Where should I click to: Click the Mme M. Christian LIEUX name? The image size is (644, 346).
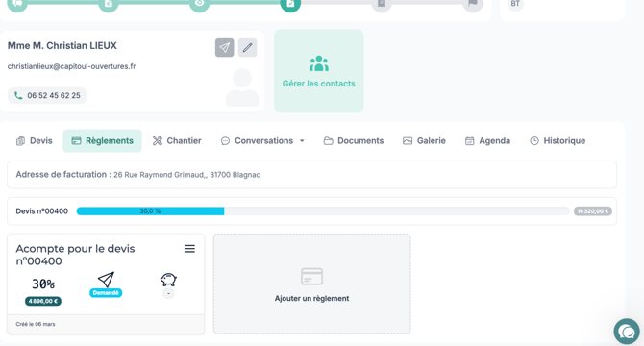(x=62, y=45)
